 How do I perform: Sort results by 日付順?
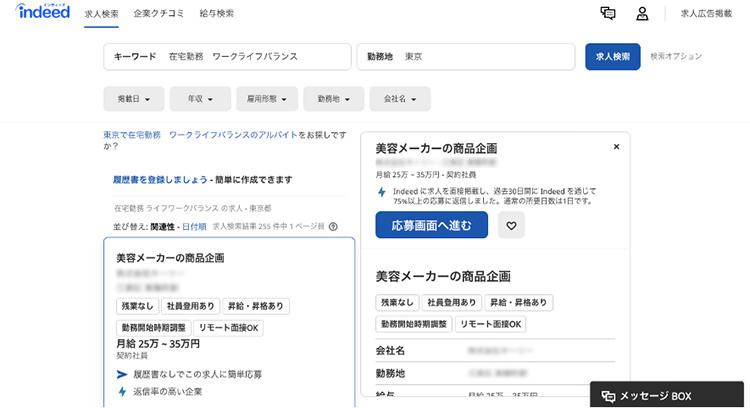tap(194, 227)
